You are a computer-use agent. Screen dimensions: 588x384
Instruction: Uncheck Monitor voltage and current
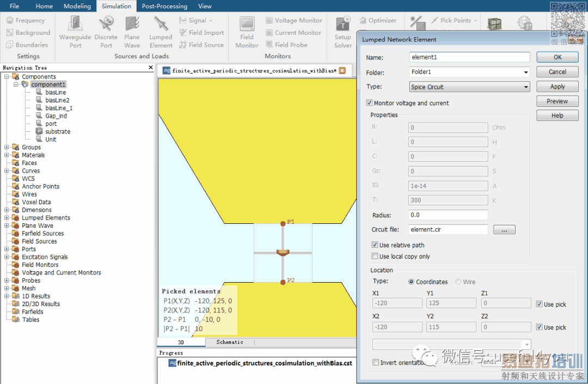pos(370,103)
